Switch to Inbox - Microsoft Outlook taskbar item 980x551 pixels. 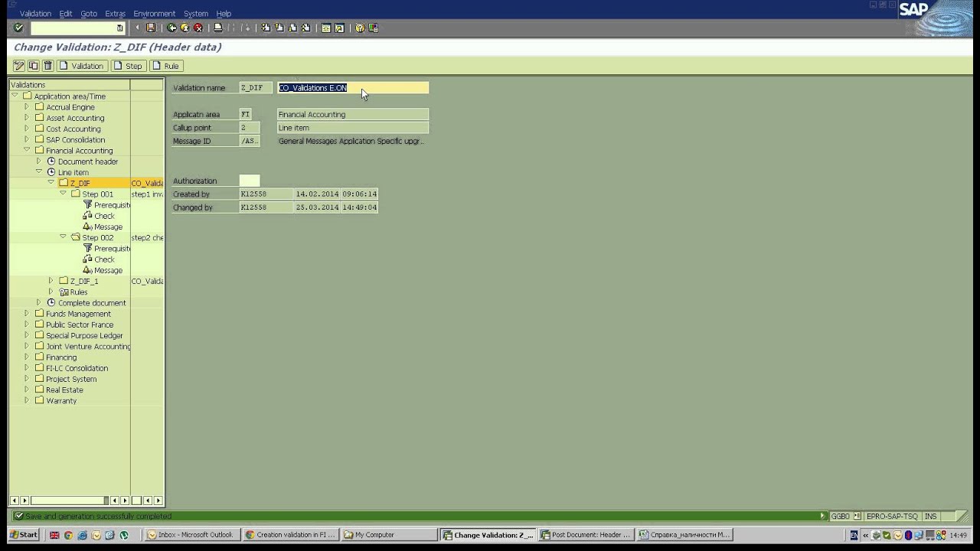point(191,535)
